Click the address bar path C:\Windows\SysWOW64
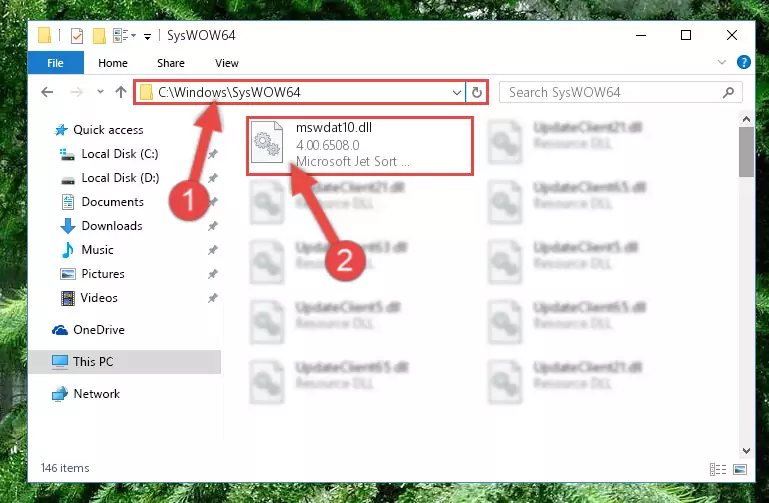The image size is (769, 503). point(229,92)
